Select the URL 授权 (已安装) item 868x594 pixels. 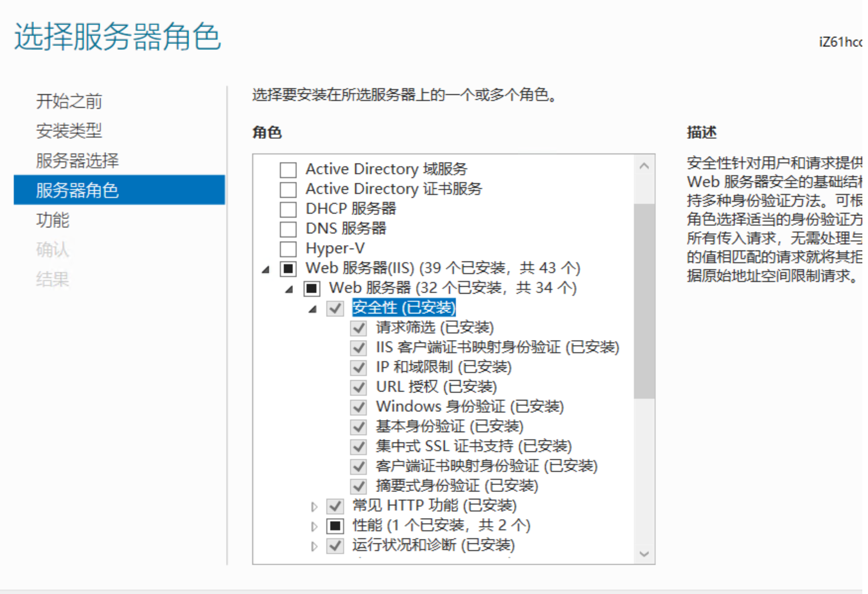(x=436, y=387)
